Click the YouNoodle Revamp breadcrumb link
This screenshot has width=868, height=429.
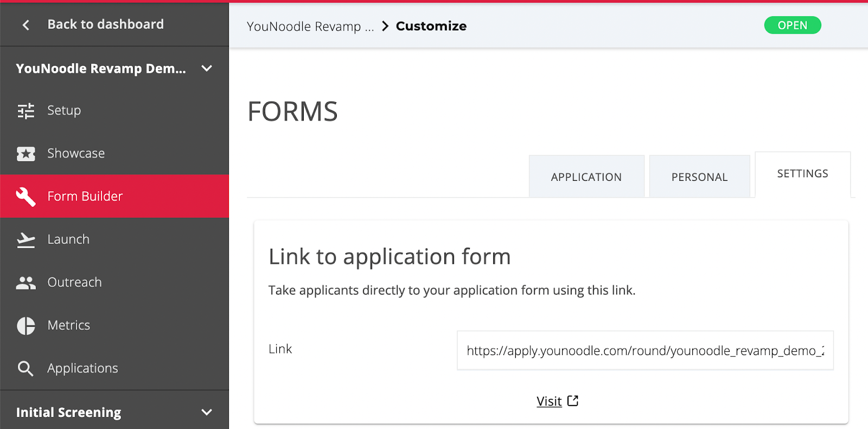click(x=310, y=26)
